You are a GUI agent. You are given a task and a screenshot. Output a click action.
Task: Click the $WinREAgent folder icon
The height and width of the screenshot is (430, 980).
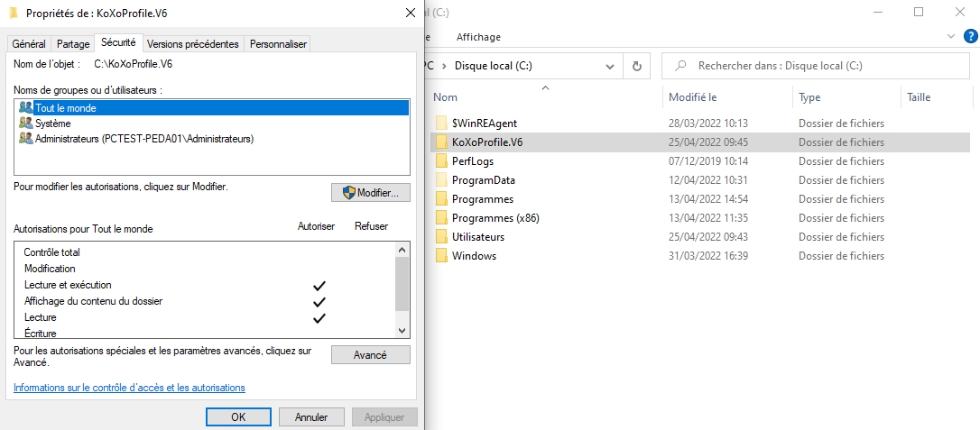point(441,123)
